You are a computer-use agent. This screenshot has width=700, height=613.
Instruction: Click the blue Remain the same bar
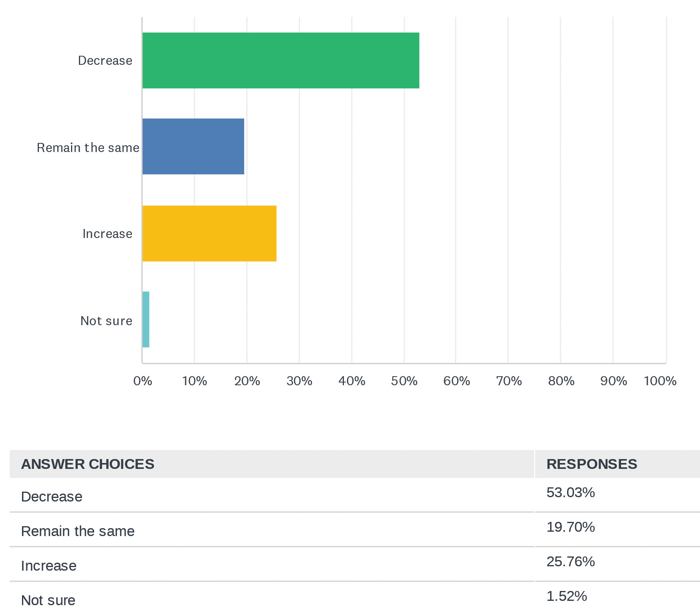[x=193, y=146]
